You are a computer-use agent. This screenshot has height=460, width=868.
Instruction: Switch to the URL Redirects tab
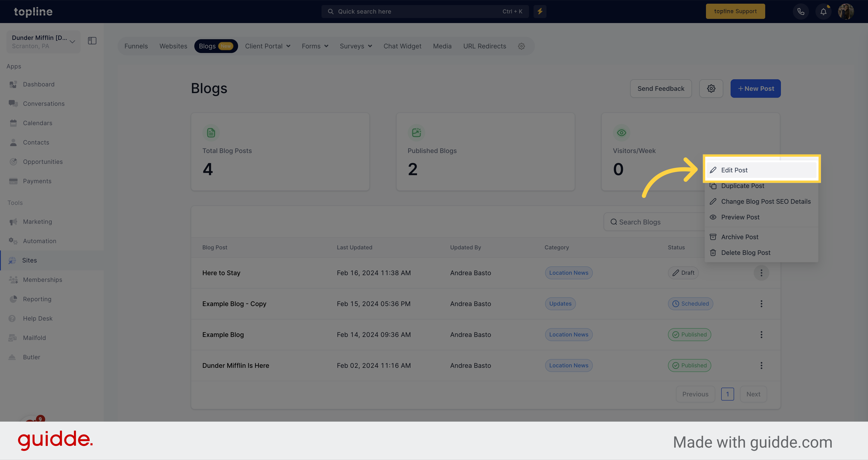pos(484,46)
